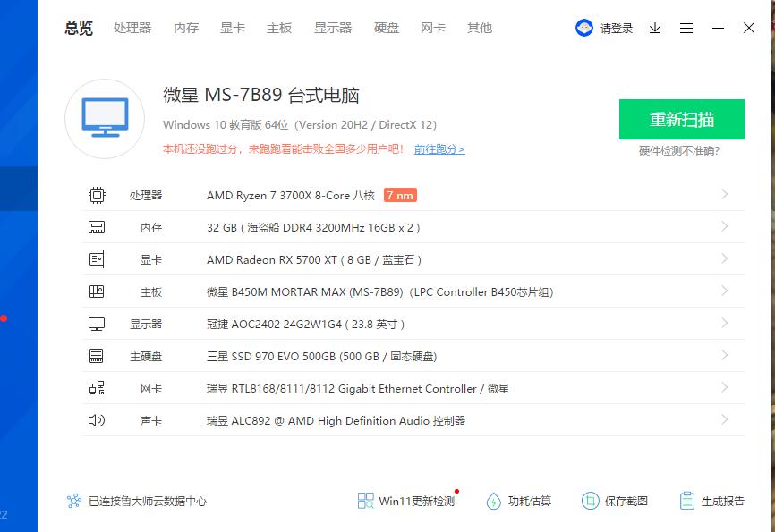Open the hamburger menu icon
Viewport: 775px width, 532px height.
(x=686, y=28)
